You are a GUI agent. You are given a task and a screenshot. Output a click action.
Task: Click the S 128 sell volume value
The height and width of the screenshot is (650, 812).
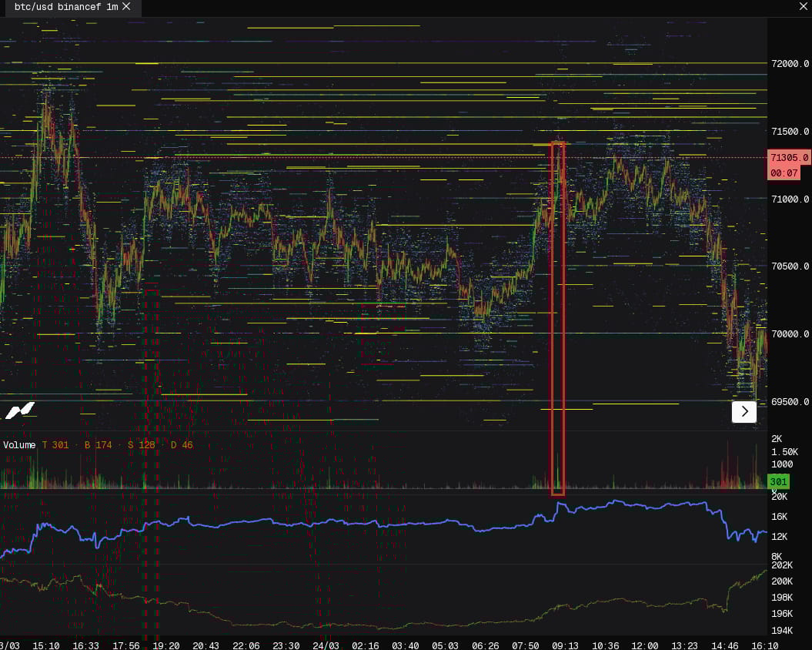(x=142, y=444)
